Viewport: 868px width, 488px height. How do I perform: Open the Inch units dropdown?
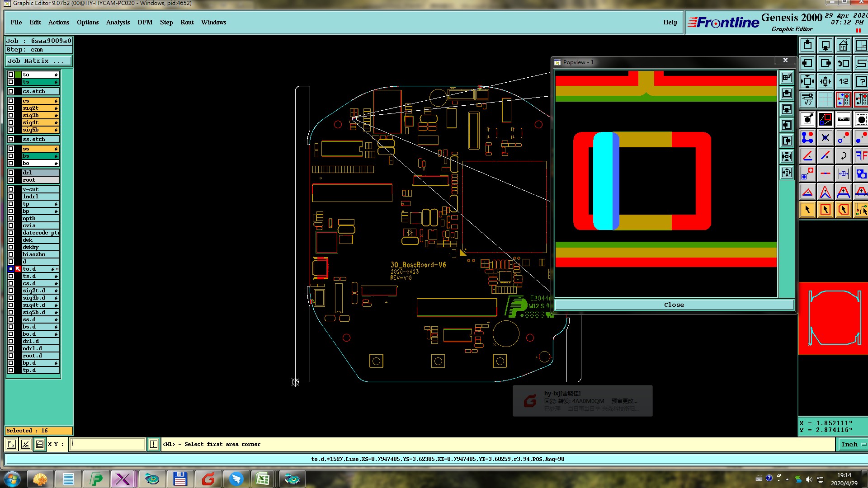(852, 445)
